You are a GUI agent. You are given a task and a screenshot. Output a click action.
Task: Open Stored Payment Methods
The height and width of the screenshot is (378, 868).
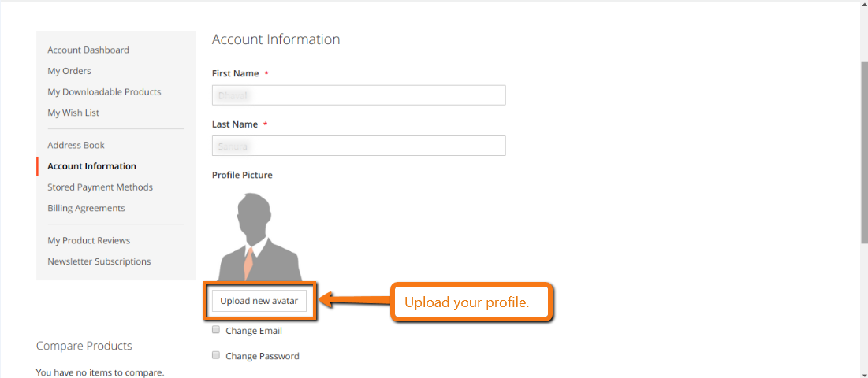click(100, 187)
